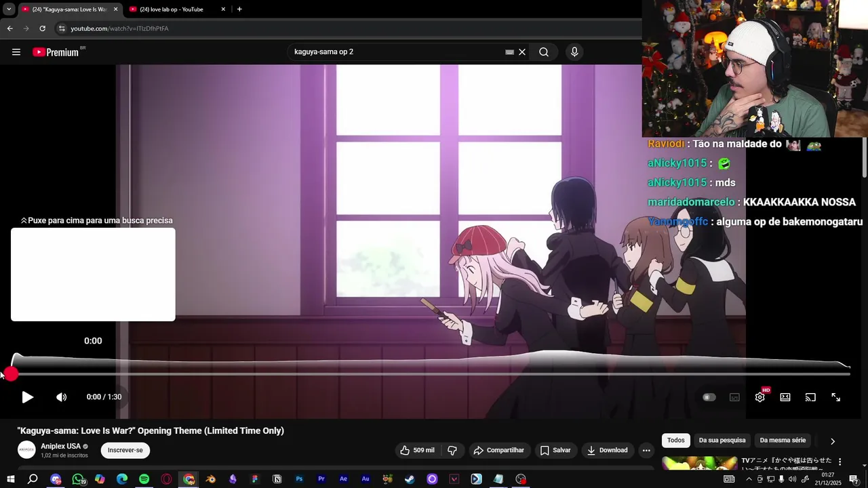This screenshot has width=868, height=488.
Task: Open Aniplex USA channel name link
Action: point(61,446)
